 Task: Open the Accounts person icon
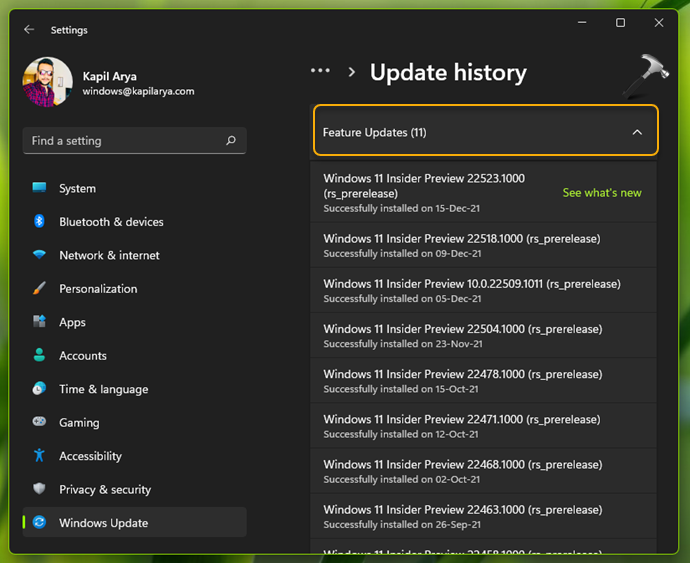pos(39,355)
